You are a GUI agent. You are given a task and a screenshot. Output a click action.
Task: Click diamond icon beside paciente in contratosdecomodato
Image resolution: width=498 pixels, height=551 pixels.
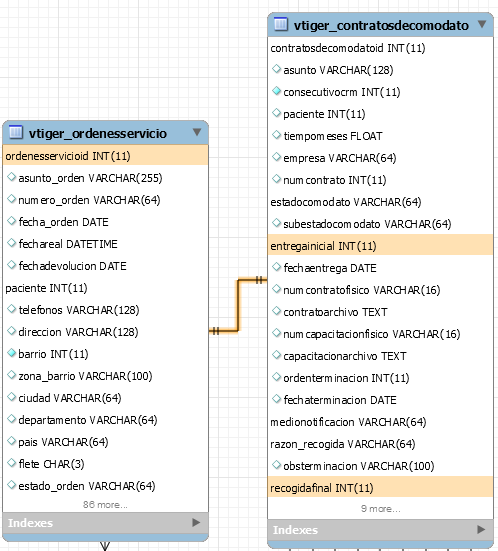pos(277,113)
